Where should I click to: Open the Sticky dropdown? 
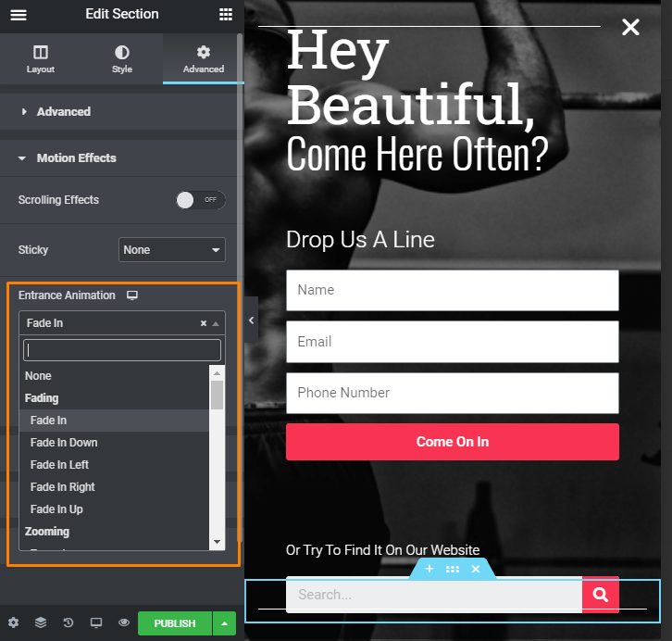(x=172, y=249)
